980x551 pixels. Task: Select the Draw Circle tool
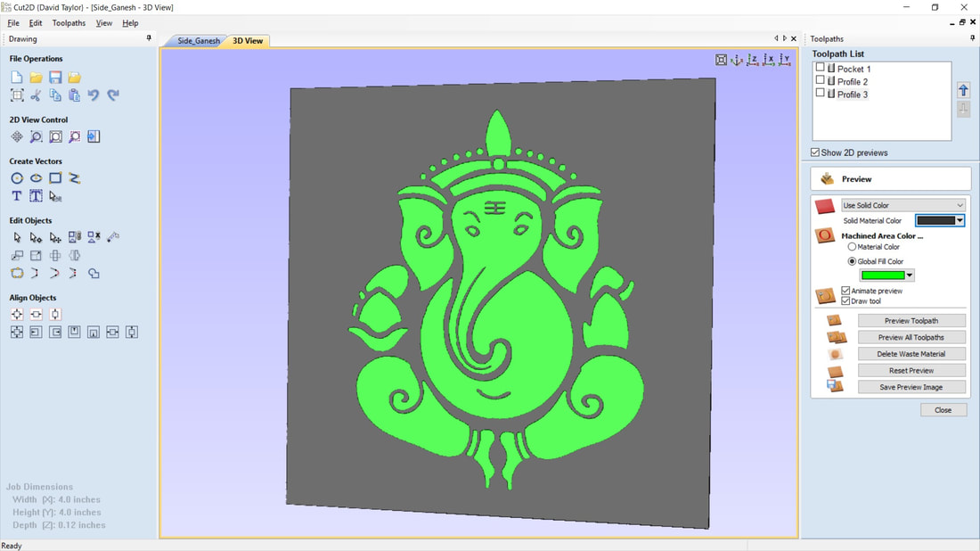(x=17, y=178)
